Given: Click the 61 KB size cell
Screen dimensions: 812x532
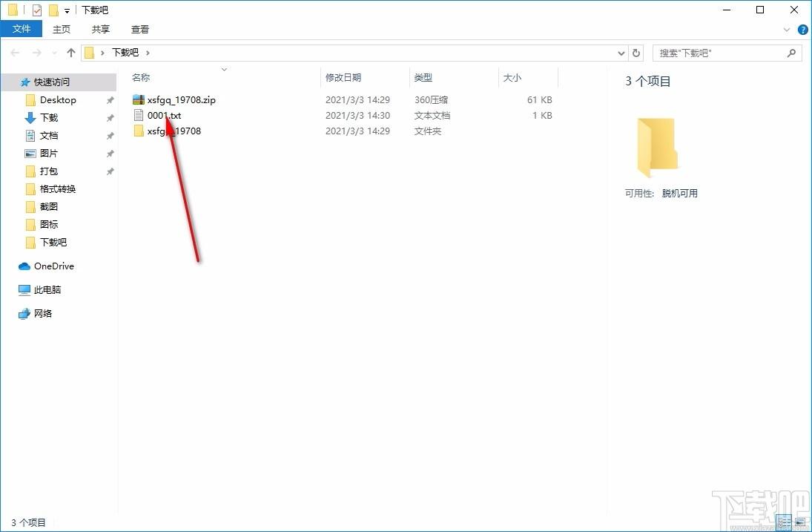Looking at the screenshot, I should pyautogui.click(x=540, y=99).
